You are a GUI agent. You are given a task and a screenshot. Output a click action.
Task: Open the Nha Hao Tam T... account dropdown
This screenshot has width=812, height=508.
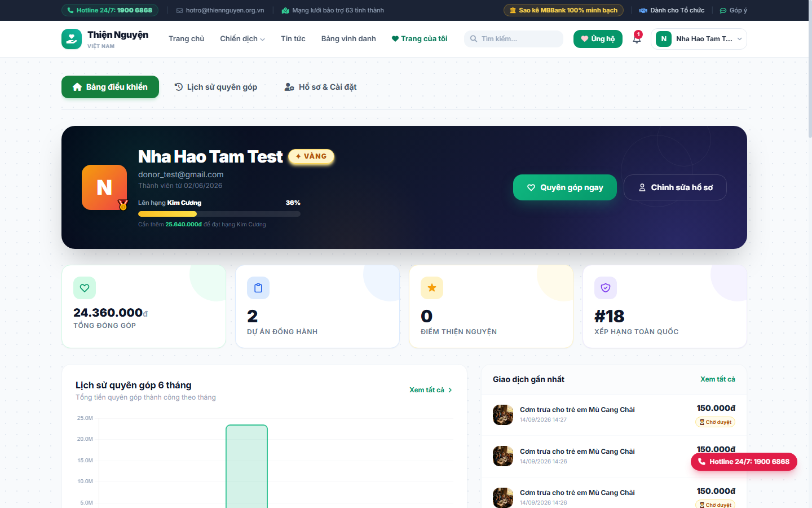pyautogui.click(x=699, y=39)
